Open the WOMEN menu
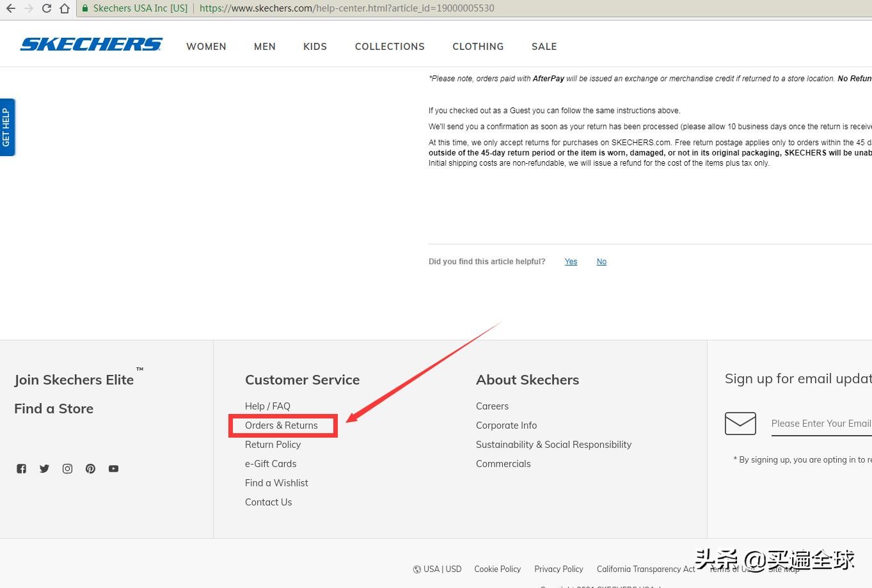This screenshot has width=872, height=588. 206,47
